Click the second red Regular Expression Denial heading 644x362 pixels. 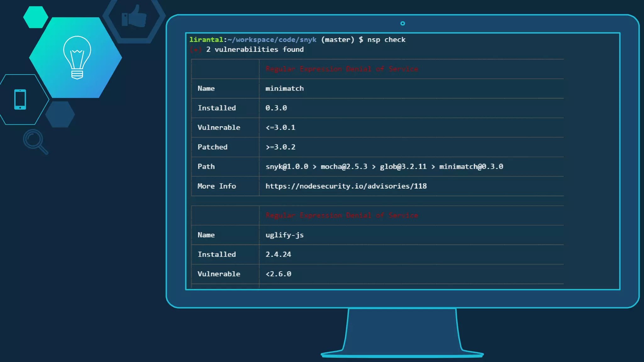(x=341, y=215)
